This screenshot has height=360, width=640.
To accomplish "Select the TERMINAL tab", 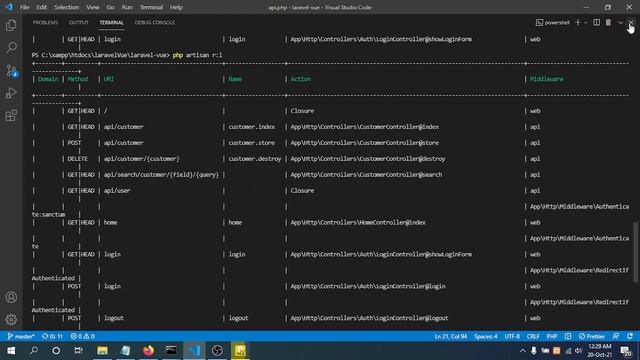I will [x=111, y=22].
